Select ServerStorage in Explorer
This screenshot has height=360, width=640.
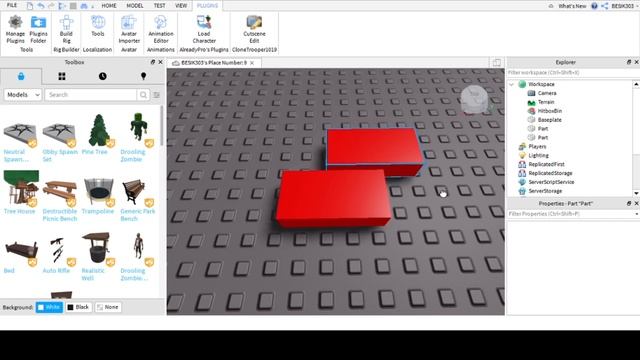point(545,191)
